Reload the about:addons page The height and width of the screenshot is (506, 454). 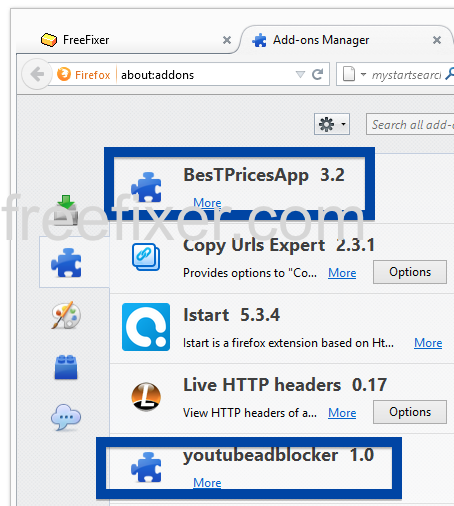coord(318,74)
